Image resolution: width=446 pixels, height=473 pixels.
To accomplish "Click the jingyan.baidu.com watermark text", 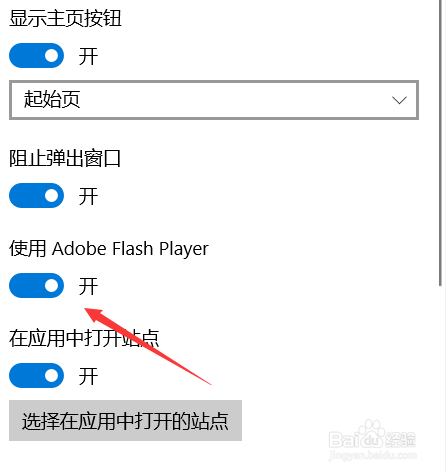I will (x=373, y=455).
